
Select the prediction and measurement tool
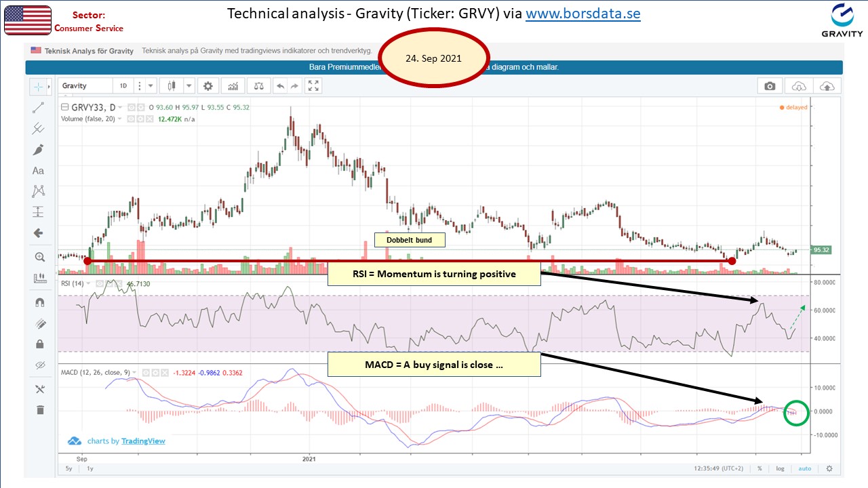coord(38,211)
